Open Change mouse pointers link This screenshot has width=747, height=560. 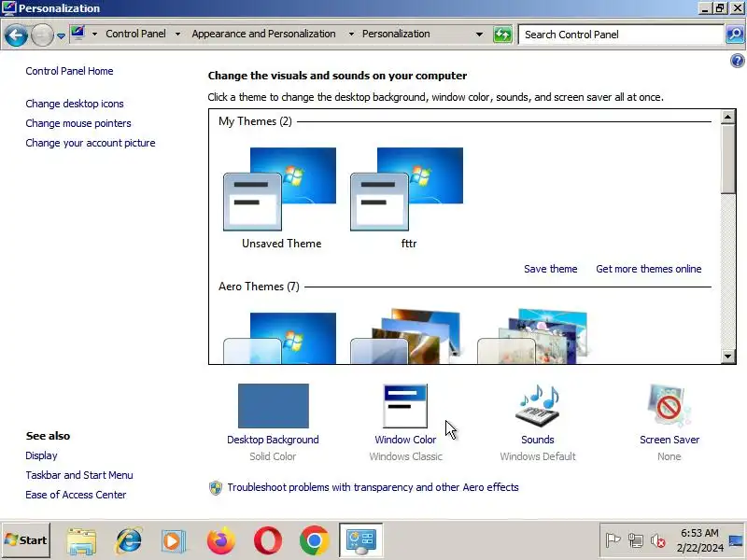(78, 123)
